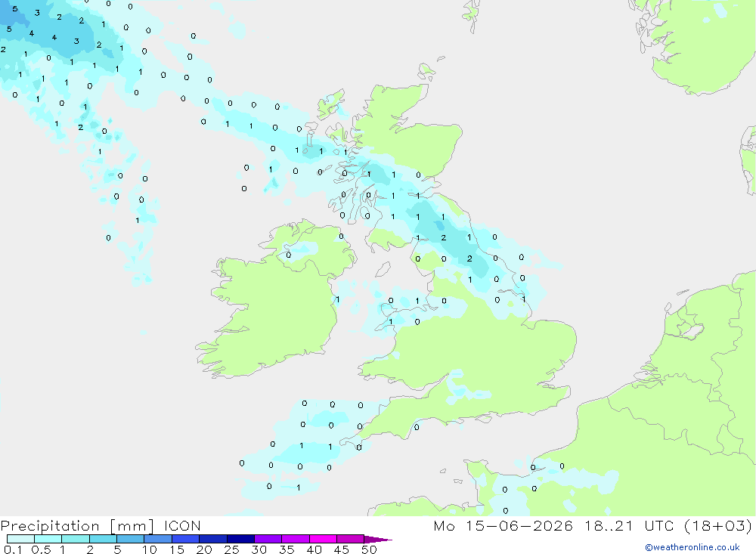Open the weatheronline.co.uk copyright link
The height and width of the screenshot is (554, 756).
(692, 547)
